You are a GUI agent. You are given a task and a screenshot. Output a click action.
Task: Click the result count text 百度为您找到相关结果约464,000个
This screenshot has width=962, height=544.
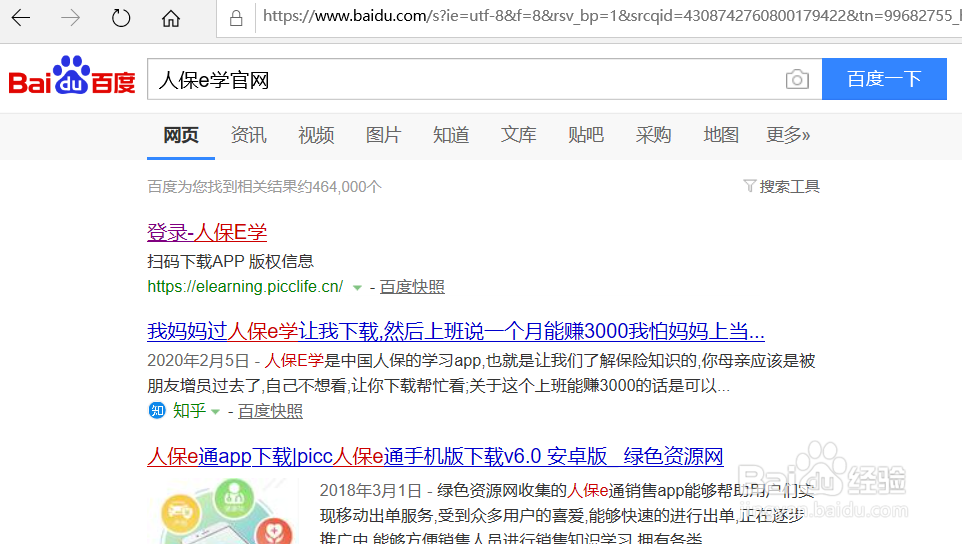point(264,186)
